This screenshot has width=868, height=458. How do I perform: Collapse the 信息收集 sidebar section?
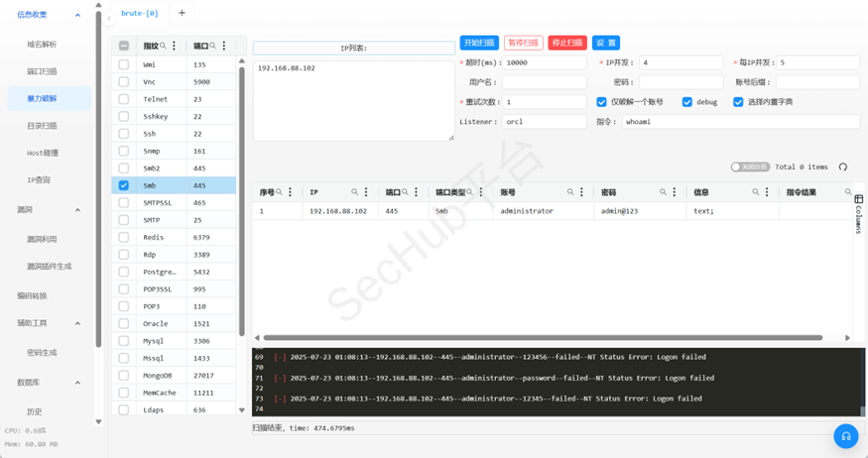pos(78,15)
